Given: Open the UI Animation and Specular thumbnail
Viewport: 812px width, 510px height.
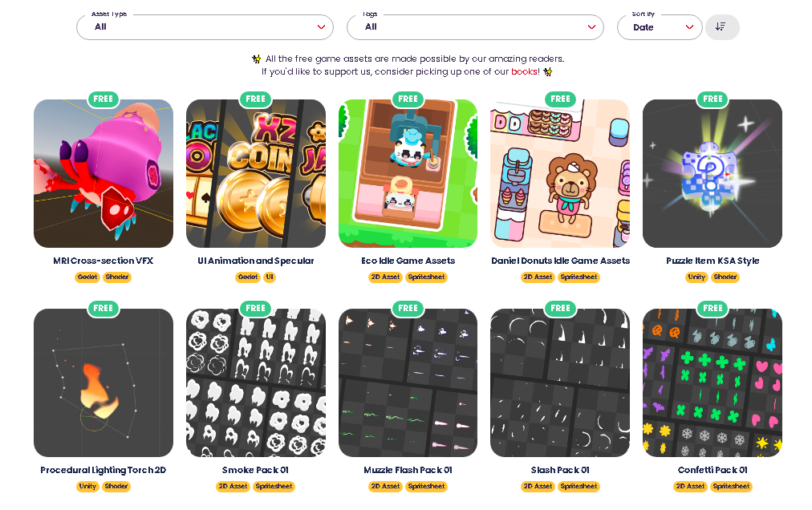Looking at the screenshot, I should tap(256, 173).
